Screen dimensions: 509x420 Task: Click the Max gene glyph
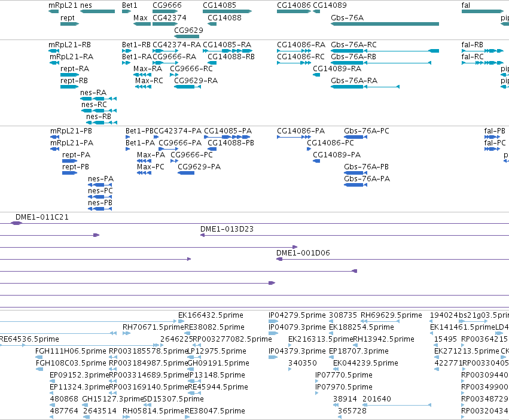(x=142, y=24)
